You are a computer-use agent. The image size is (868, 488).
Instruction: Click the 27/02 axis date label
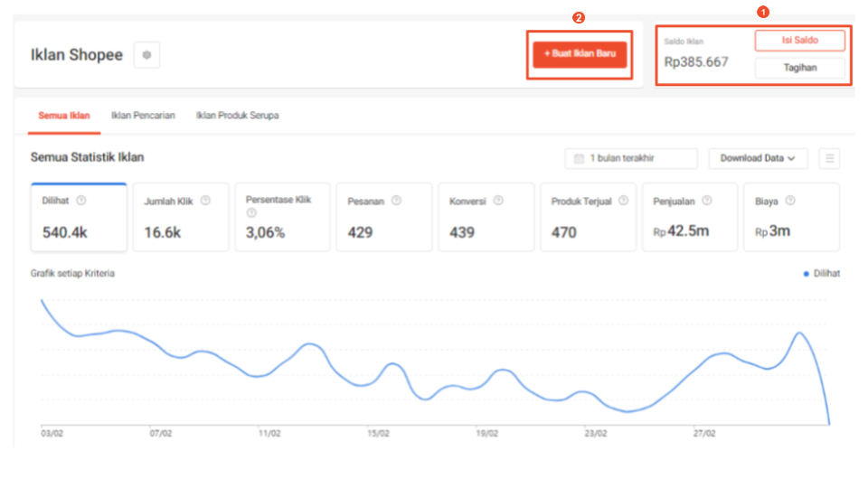[x=704, y=433]
